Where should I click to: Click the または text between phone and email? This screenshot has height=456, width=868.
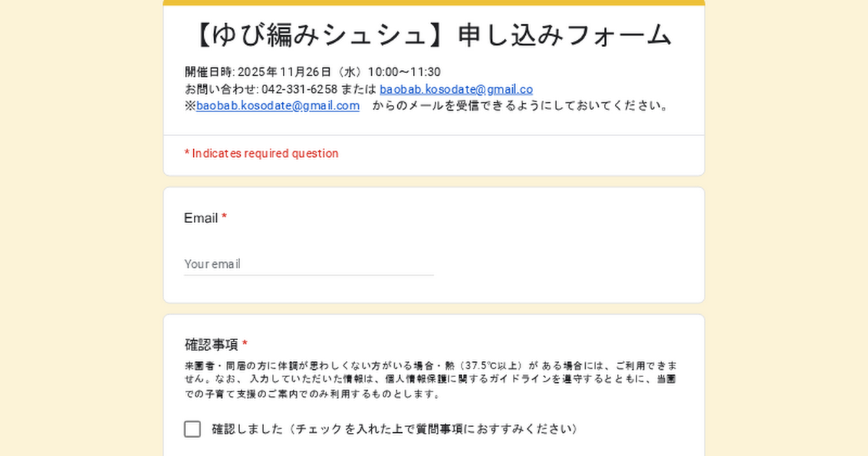coord(359,90)
